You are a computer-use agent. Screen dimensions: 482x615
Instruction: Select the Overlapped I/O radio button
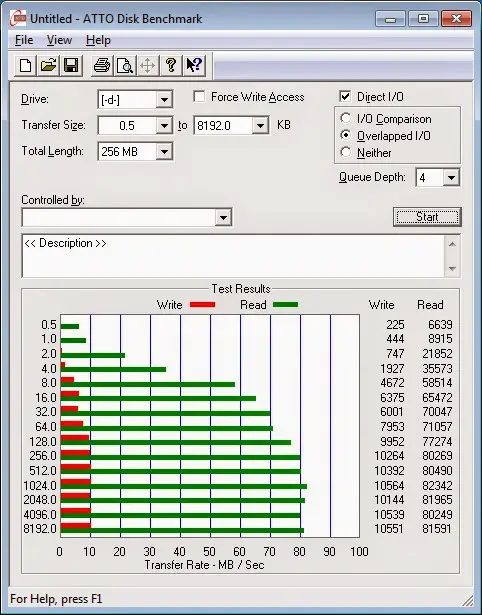tap(346, 135)
